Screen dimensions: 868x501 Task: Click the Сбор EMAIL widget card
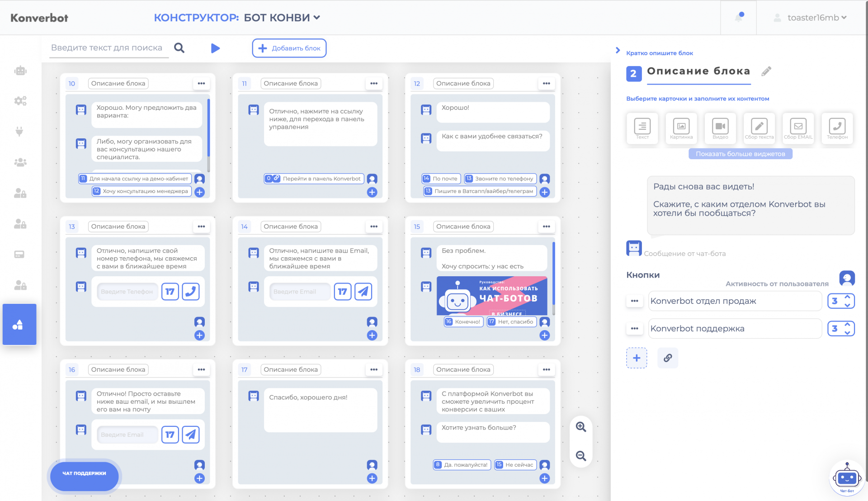(798, 128)
